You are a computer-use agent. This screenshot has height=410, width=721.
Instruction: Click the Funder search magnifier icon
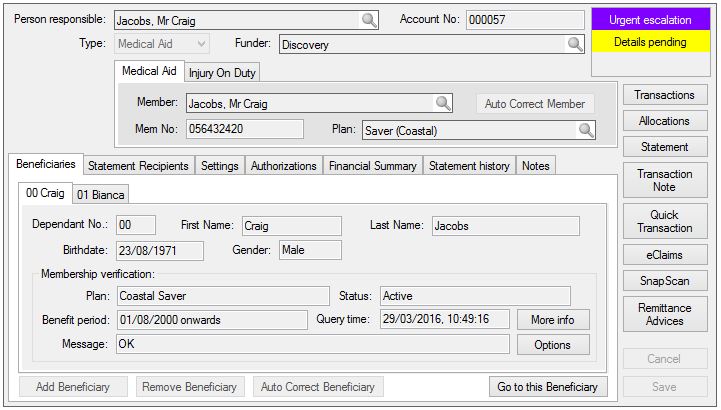575,44
